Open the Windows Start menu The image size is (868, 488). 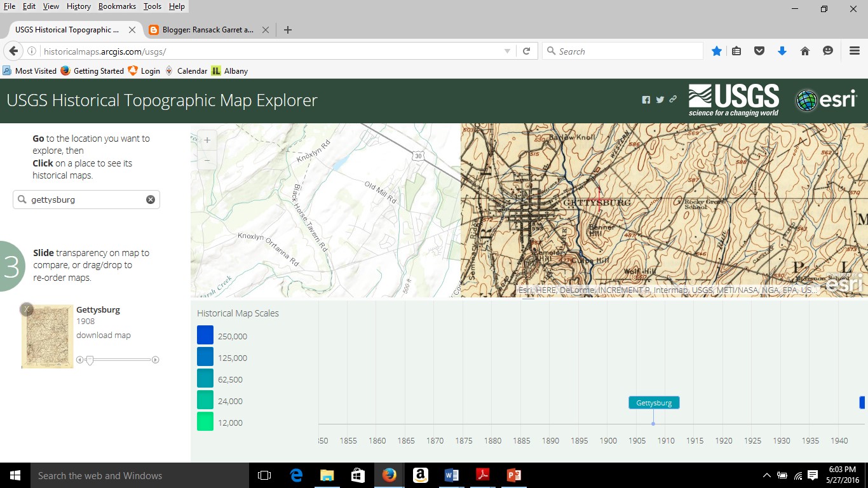point(15,475)
